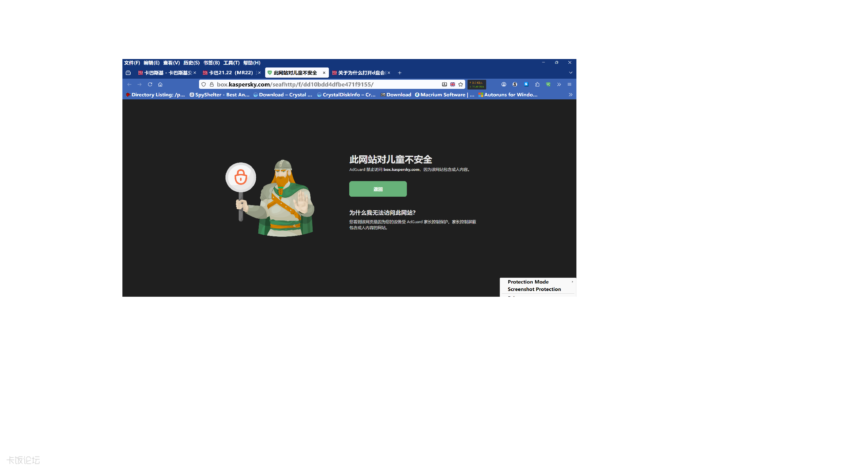
Task: Click the green 返回 button
Action: coord(378,189)
